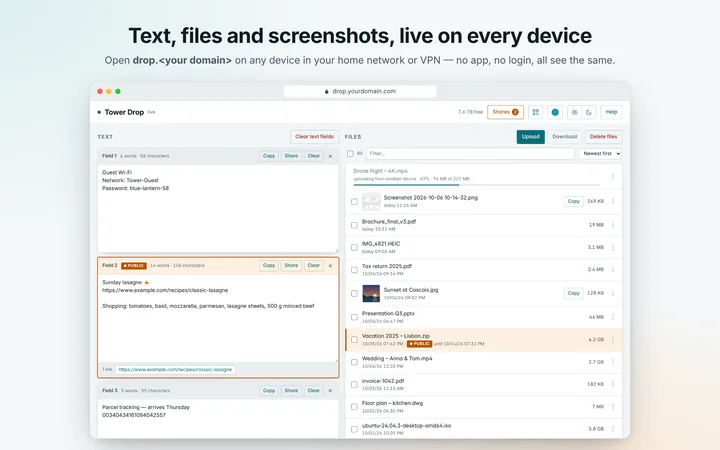Select the ubuntu-24.04.3 iso checkbox
The image size is (720, 450).
[354, 429]
